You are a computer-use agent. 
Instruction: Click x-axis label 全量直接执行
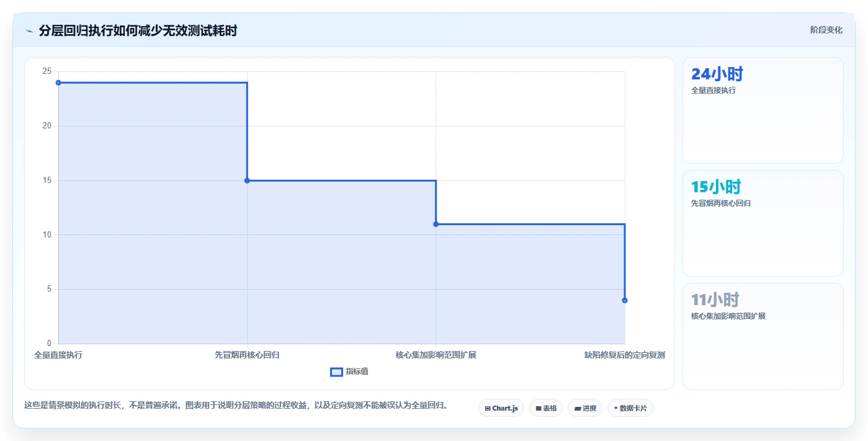pos(58,355)
